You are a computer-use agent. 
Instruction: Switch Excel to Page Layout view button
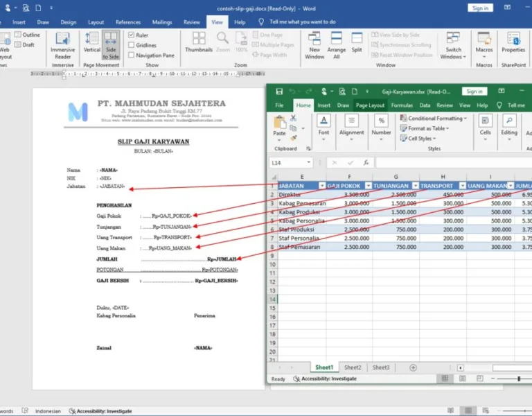coord(462,379)
